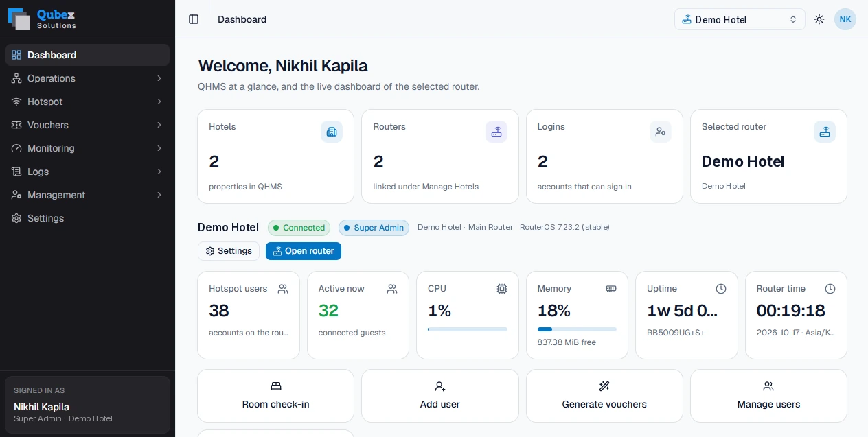Viewport: 868px width, 437px height.
Task: Open the Vouchers sidebar menu
Action: coord(87,125)
